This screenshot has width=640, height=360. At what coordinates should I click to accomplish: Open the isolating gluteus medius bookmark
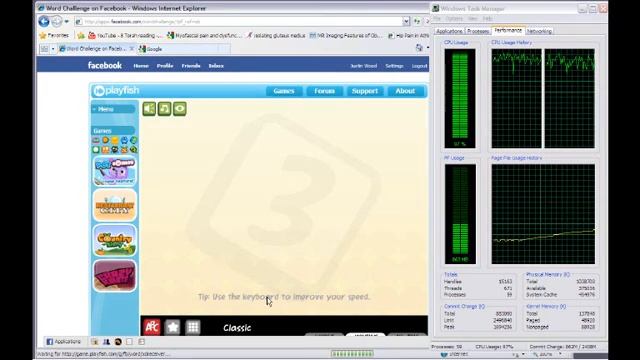pyautogui.click(x=276, y=36)
